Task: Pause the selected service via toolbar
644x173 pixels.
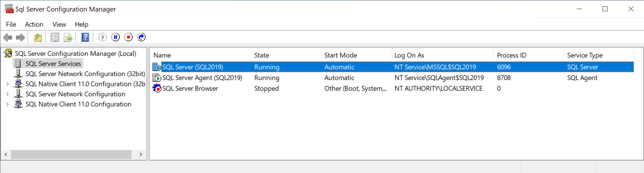Action: [116, 37]
